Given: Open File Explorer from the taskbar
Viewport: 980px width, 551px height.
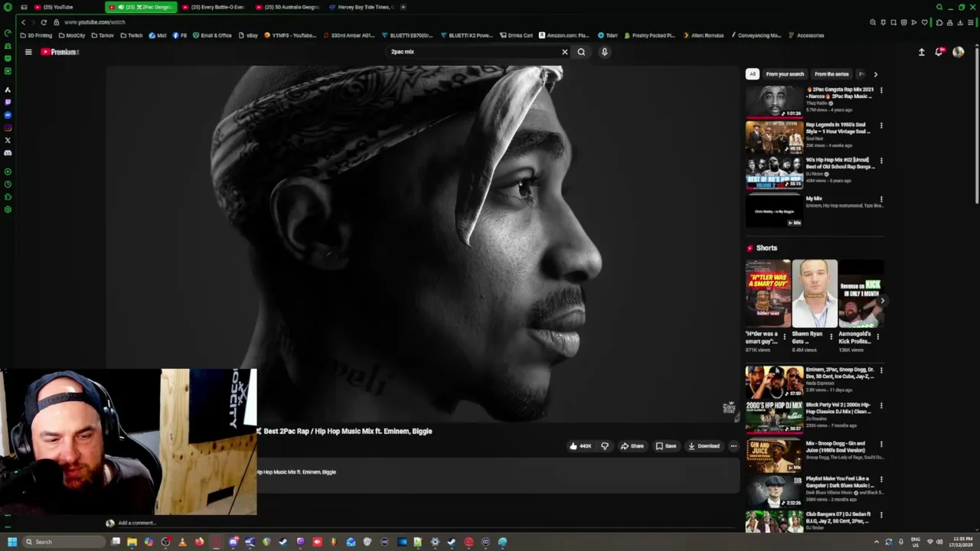Looking at the screenshot, I should 132,542.
